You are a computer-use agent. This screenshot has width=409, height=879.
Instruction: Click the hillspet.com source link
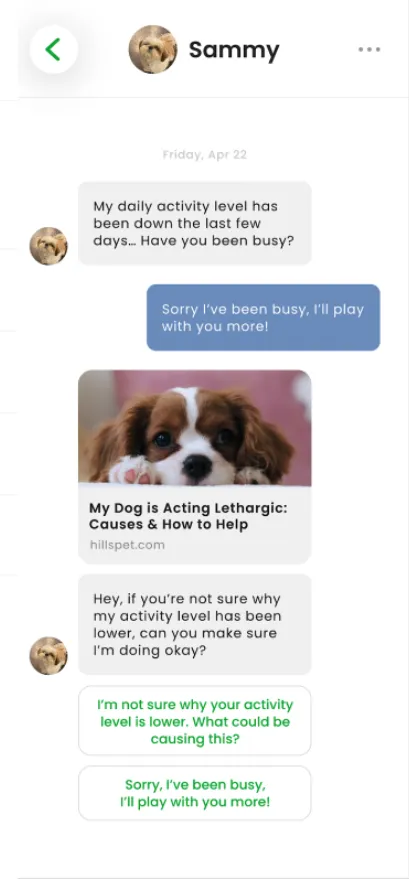click(x=127, y=545)
